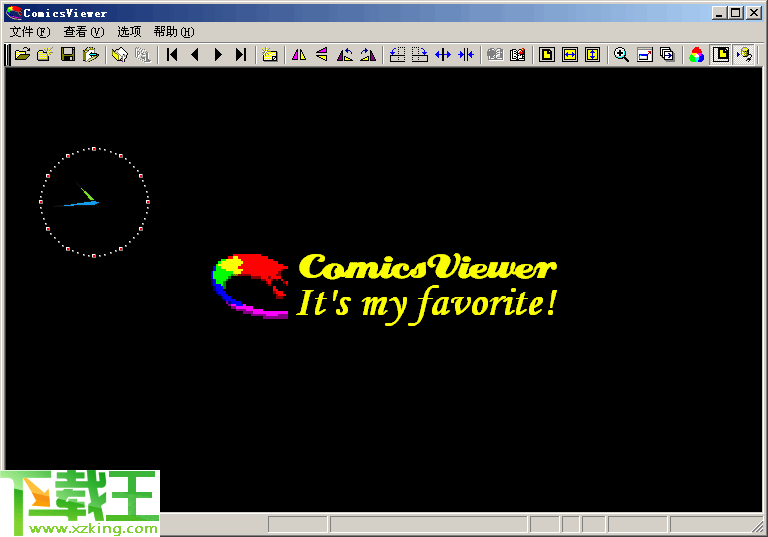Flip the image vertically

(322, 54)
